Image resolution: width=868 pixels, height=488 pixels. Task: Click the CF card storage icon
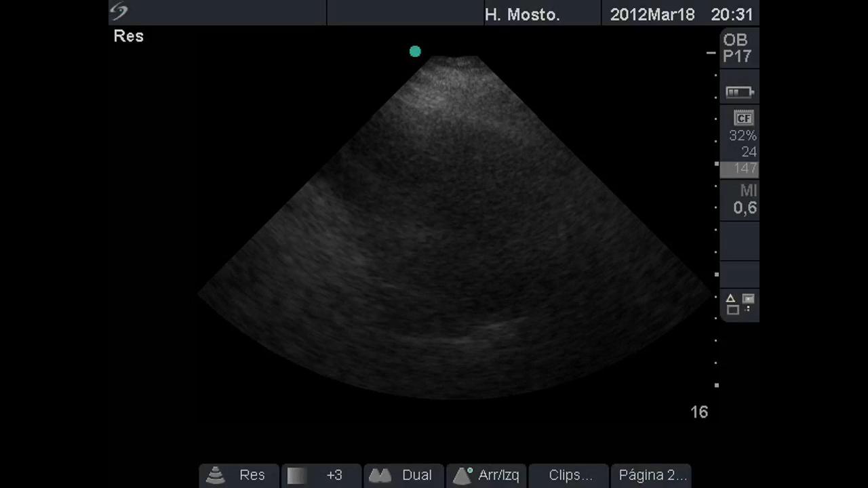pyautogui.click(x=744, y=118)
